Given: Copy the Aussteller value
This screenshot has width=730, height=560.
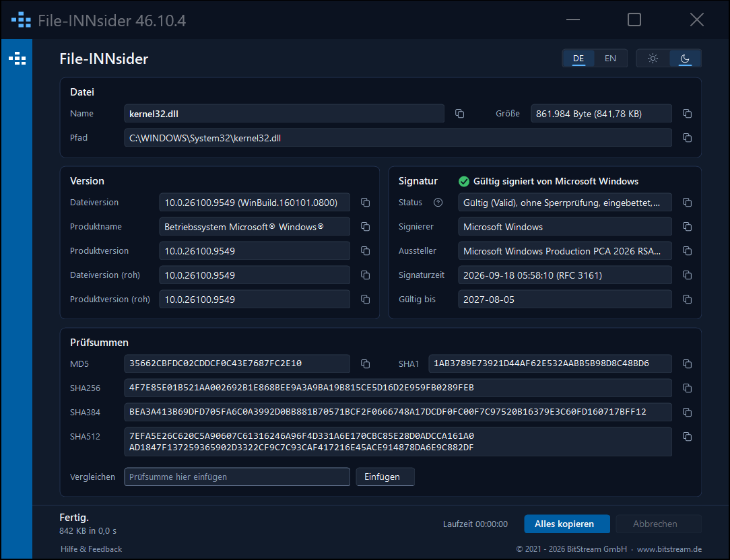Looking at the screenshot, I should click(687, 251).
